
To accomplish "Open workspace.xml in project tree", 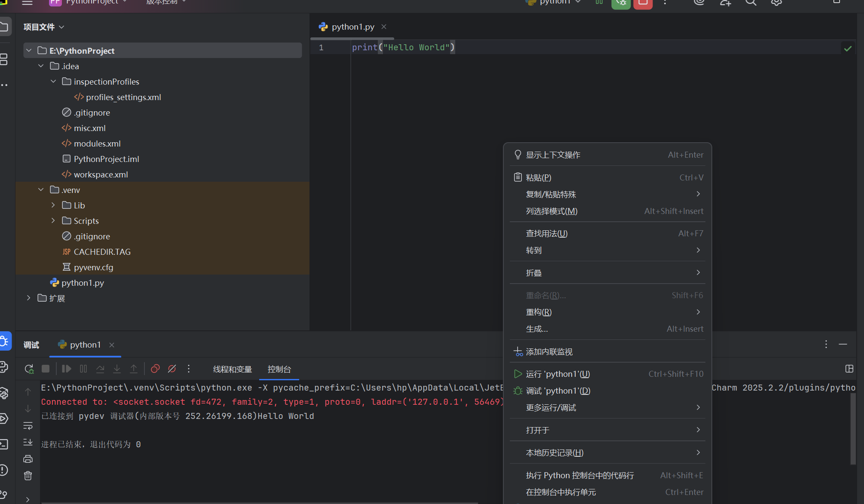I will tap(101, 174).
